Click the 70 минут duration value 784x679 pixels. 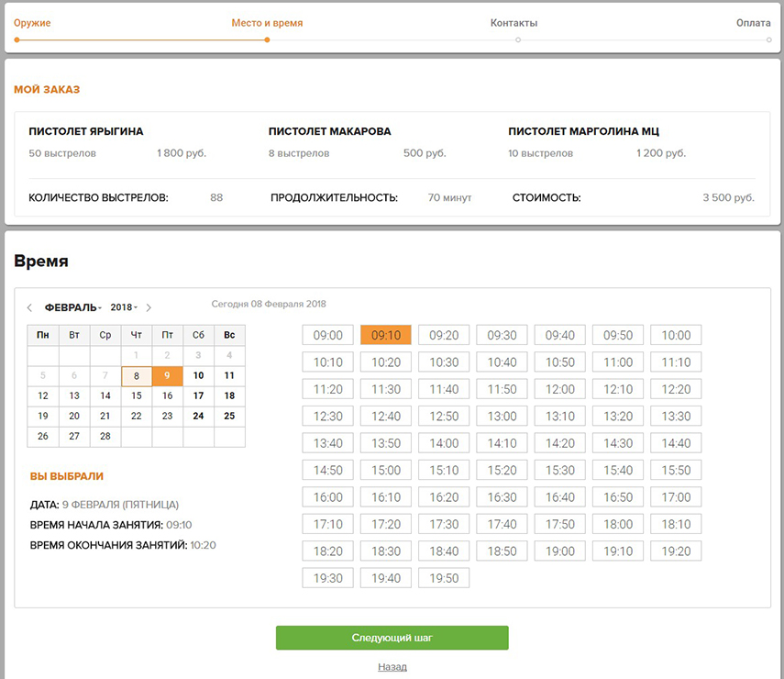pyautogui.click(x=449, y=197)
